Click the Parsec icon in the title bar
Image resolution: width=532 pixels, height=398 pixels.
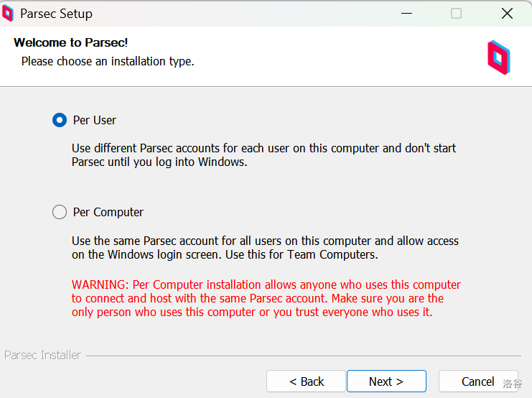[8, 14]
